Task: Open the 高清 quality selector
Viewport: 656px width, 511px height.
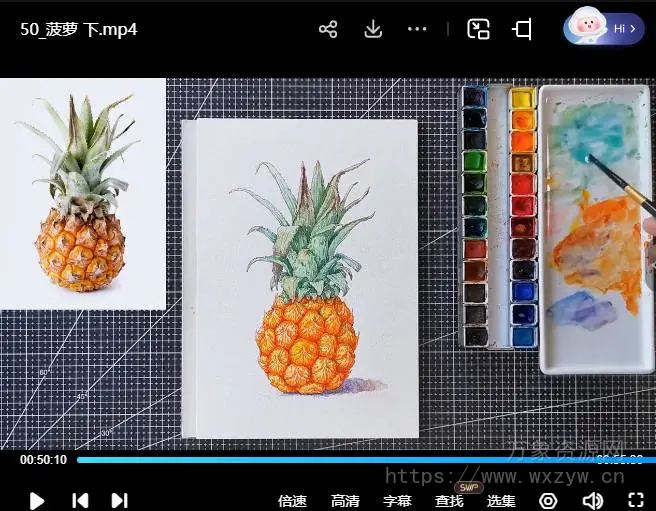Action: pyautogui.click(x=345, y=501)
